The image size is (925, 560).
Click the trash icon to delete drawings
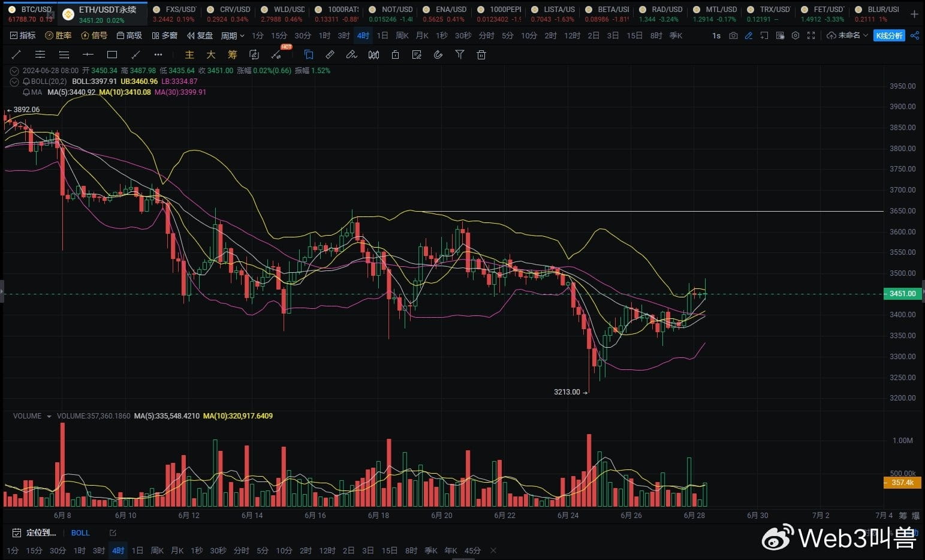tap(481, 55)
